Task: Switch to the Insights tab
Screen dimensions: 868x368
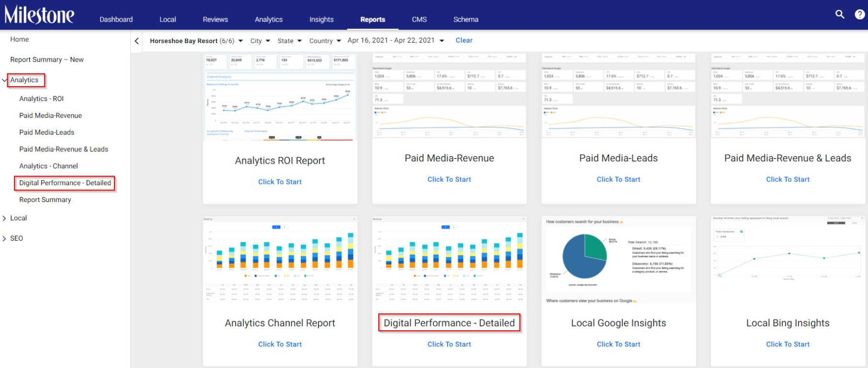Action: (x=321, y=19)
